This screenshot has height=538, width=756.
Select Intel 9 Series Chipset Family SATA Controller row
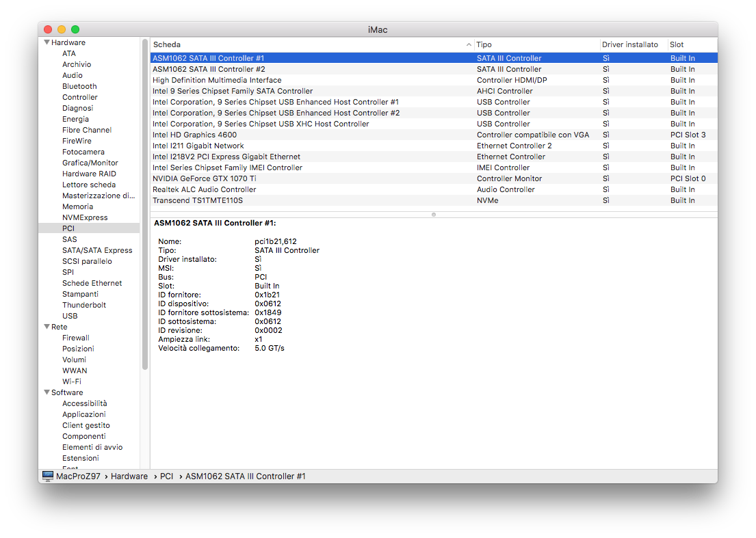pyautogui.click(x=434, y=91)
